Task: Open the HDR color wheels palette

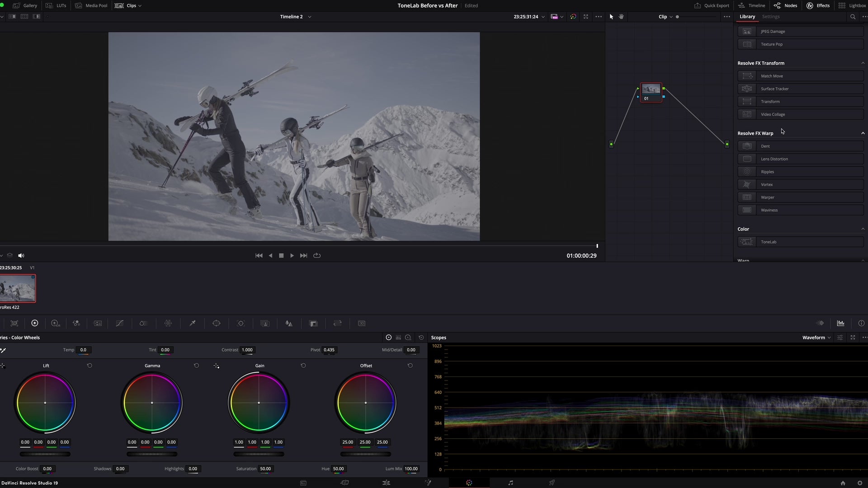Action: click(56, 324)
